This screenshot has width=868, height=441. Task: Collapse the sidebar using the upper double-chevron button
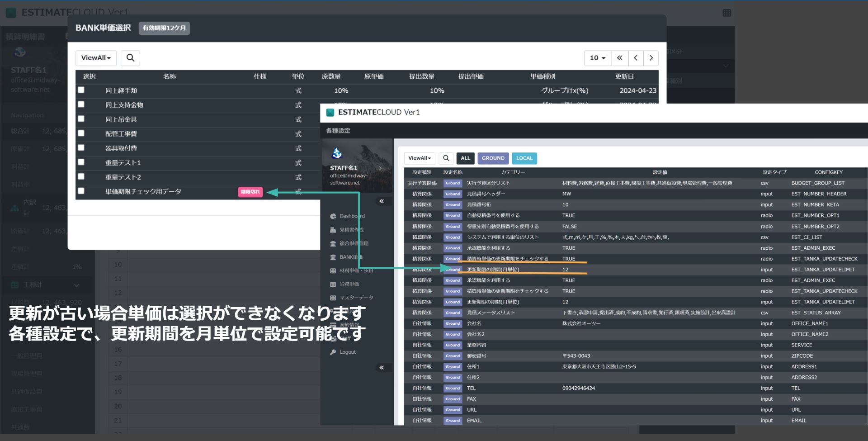coord(382,201)
